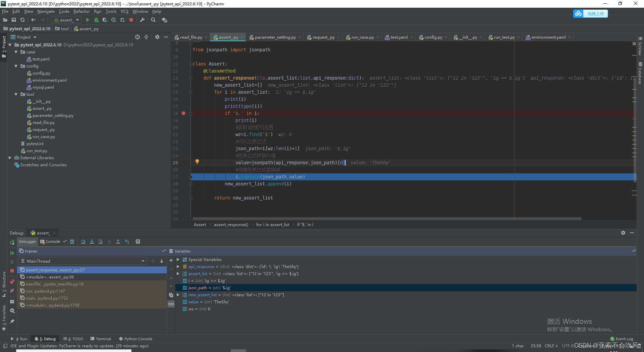Image resolution: width=644 pixels, height=352 pixels.
Task: Save all files via toolbar icon
Action: 14,20
